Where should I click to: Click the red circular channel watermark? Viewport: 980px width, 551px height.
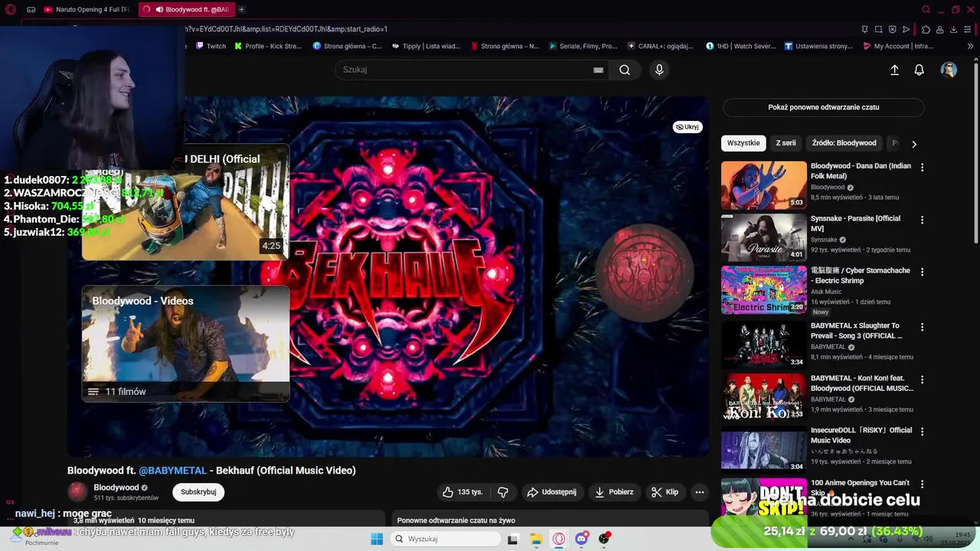coord(644,273)
